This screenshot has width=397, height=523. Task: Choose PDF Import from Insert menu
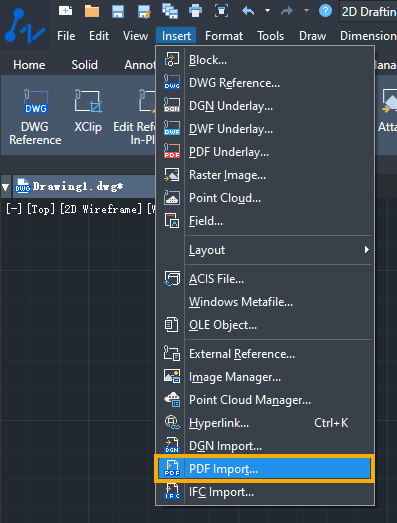click(x=264, y=469)
